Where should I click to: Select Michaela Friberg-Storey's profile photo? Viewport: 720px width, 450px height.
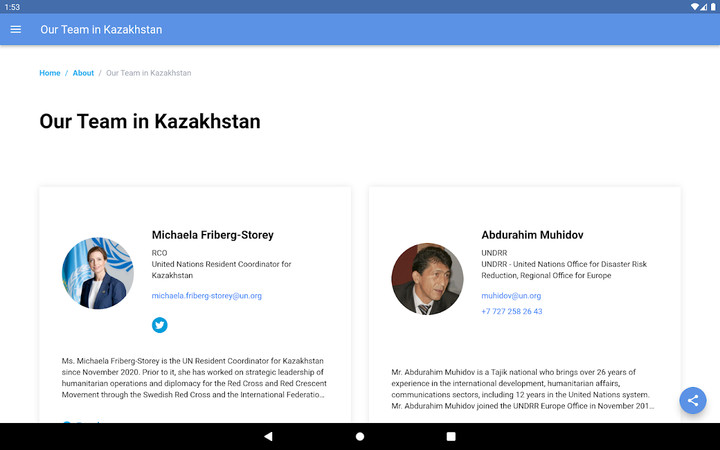[98, 273]
